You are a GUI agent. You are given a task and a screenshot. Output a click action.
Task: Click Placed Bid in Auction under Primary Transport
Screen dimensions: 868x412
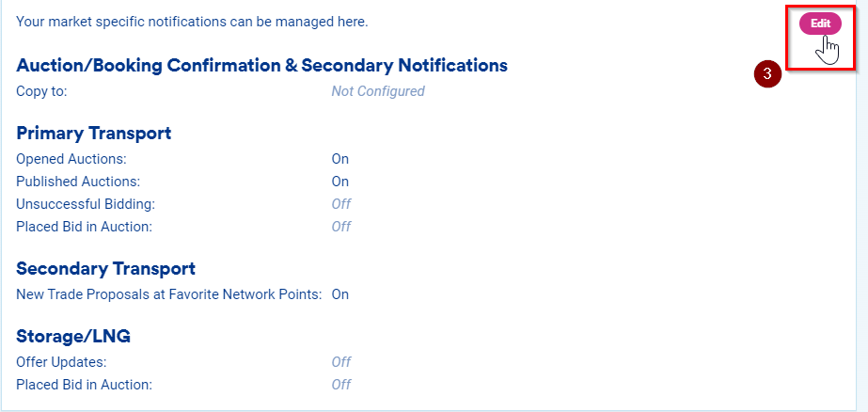point(84,227)
